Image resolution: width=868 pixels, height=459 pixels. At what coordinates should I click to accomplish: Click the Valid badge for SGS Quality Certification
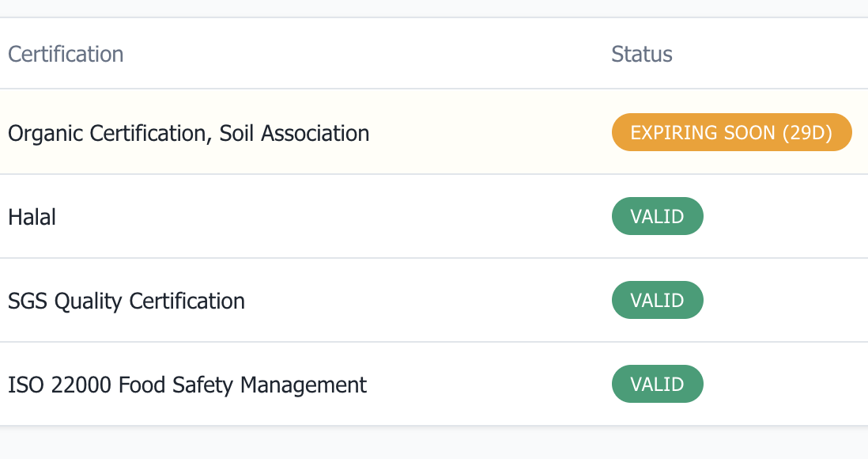[x=657, y=300]
